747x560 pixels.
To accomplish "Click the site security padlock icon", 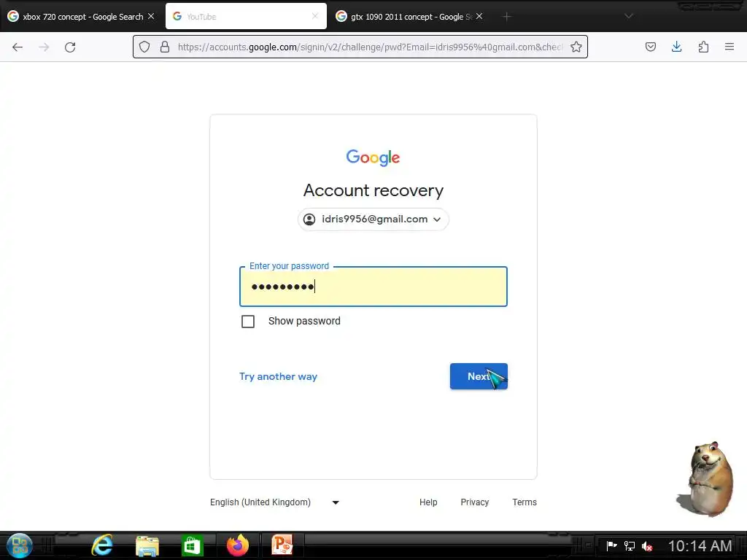I will pyautogui.click(x=165, y=47).
